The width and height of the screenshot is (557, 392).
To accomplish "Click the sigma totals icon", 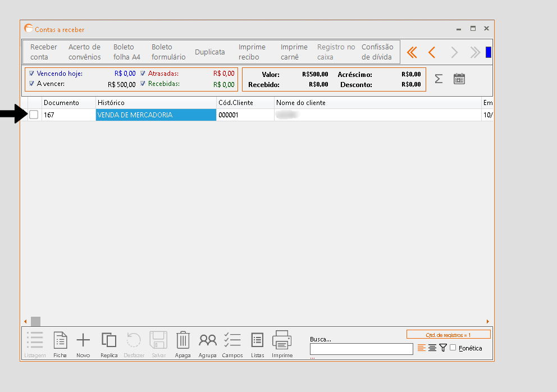I will point(439,79).
